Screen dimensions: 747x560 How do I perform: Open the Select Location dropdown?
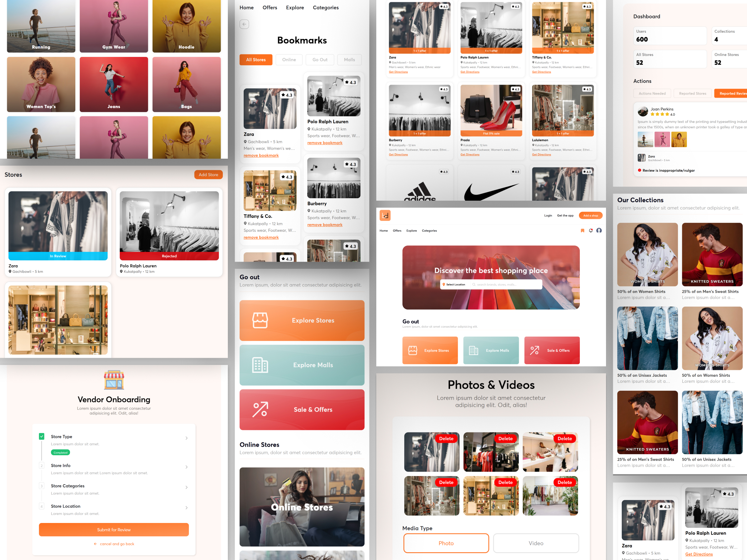pos(454,284)
